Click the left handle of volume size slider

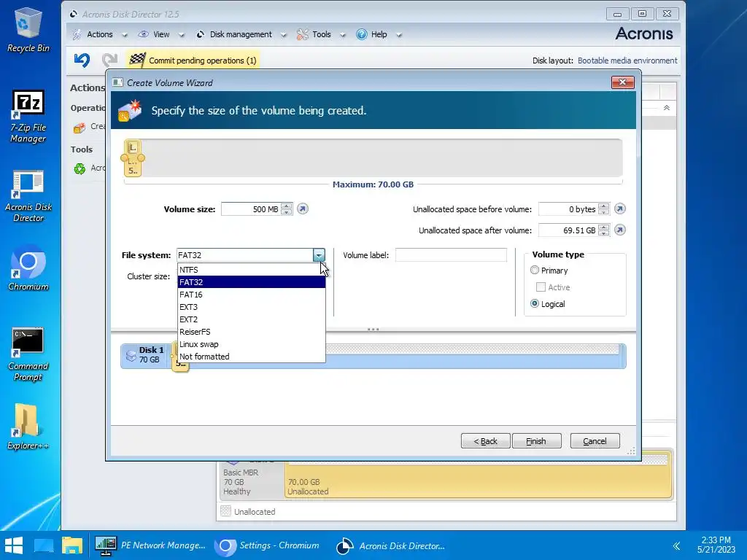point(124,157)
